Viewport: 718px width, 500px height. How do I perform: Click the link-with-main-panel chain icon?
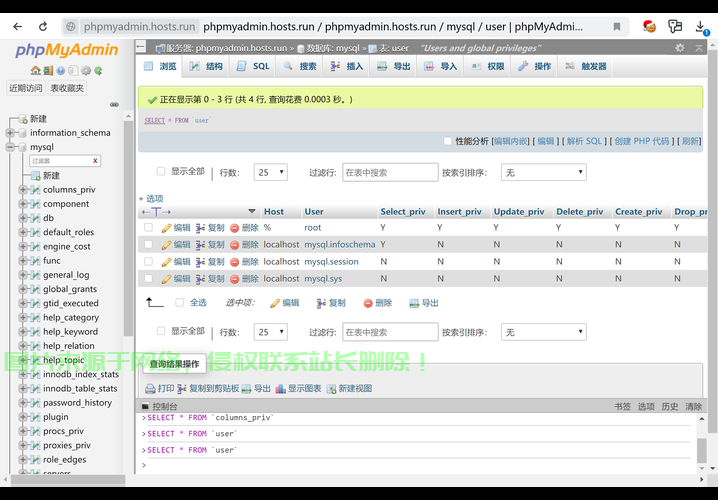point(114,104)
